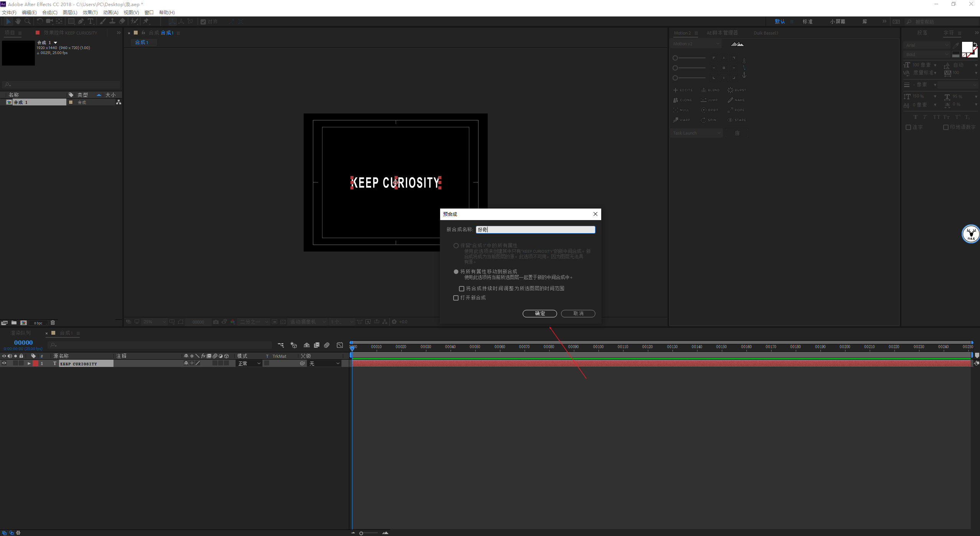This screenshot has height=536, width=980.
Task: Select the Hand tool in toolbar
Action: [18, 21]
